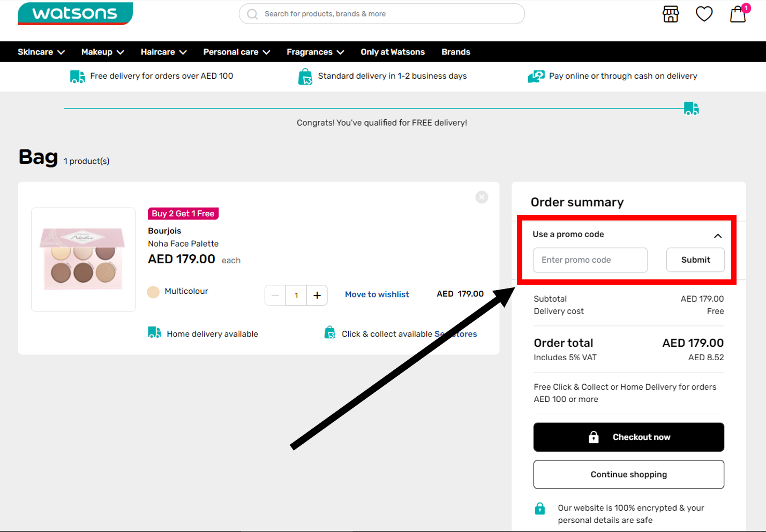Viewport: 766px width, 532px height.
Task: Click the pay online payment icon
Action: (536, 76)
